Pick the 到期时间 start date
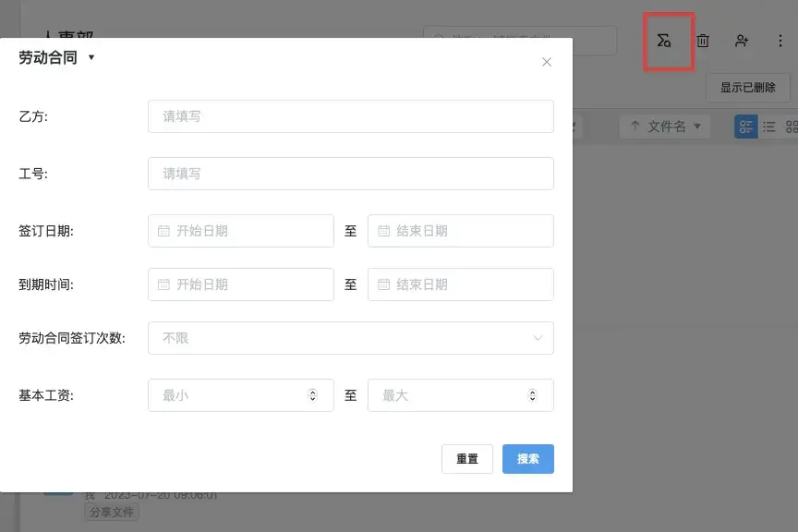 click(x=241, y=284)
